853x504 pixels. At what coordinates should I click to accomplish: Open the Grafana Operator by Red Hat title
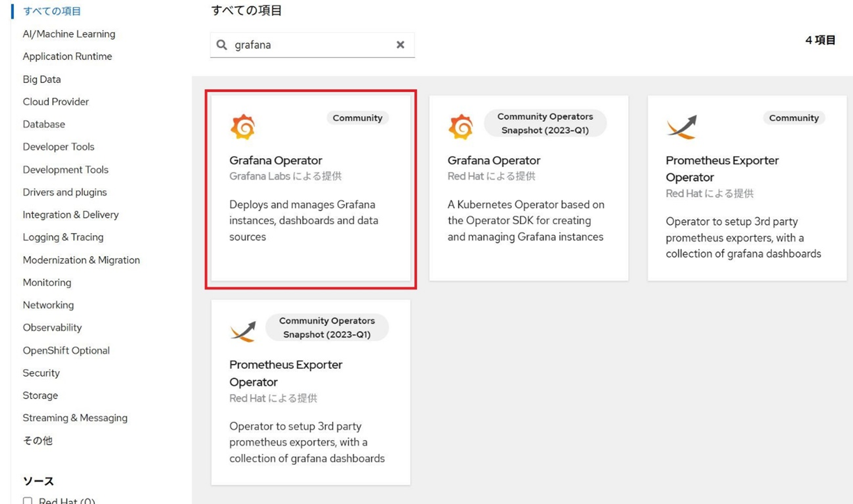coord(494,160)
